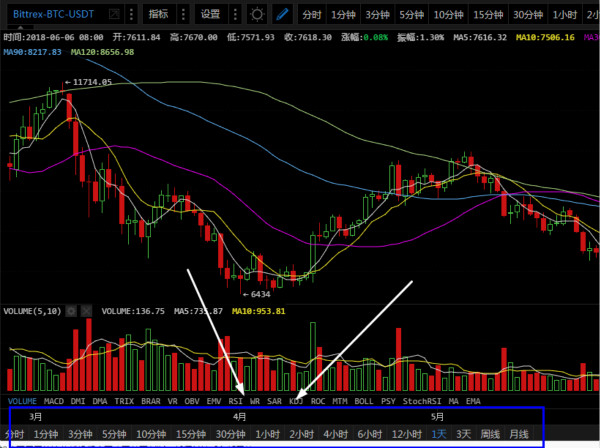Select 30分钟 in the top toolbar
This screenshot has width=600, height=448.
coord(528,15)
